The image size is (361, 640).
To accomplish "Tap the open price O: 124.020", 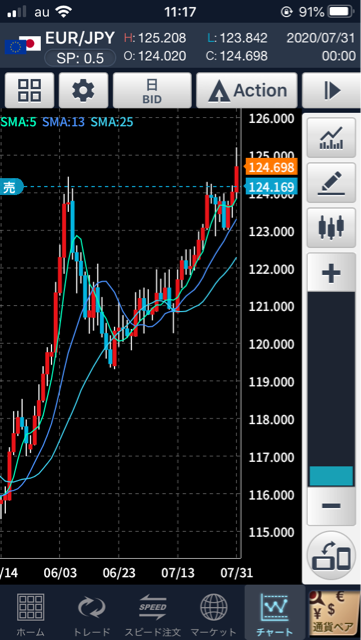I will [x=155, y=56].
